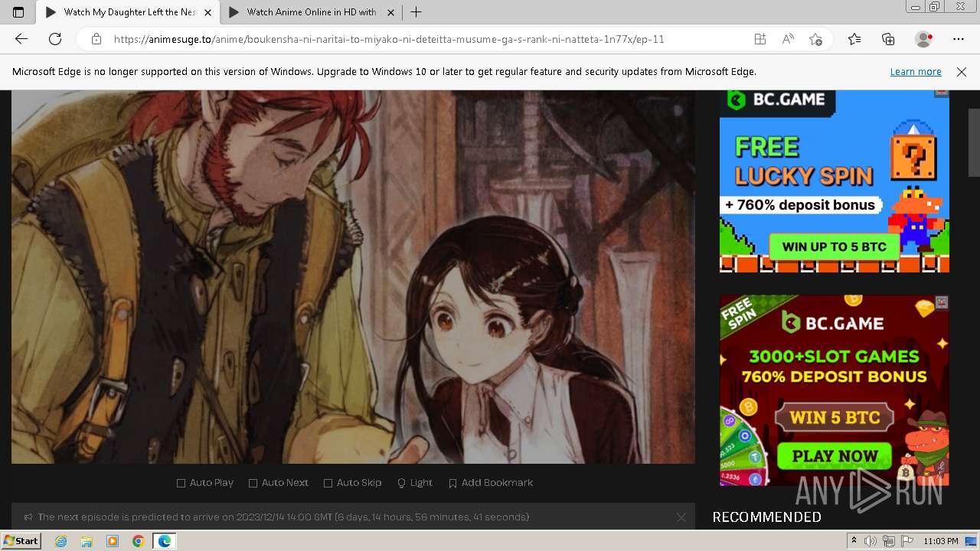The width and height of the screenshot is (980, 551).
Task: View site information lock icon
Action: (96, 39)
